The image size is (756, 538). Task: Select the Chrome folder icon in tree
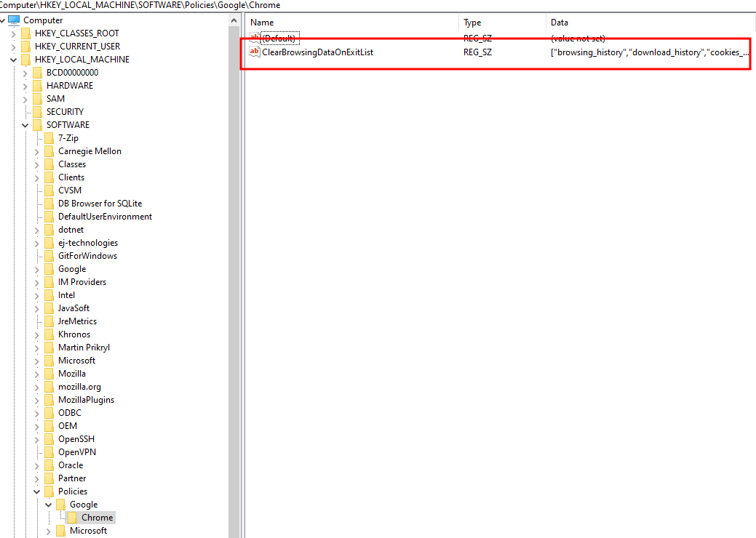pyautogui.click(x=73, y=518)
